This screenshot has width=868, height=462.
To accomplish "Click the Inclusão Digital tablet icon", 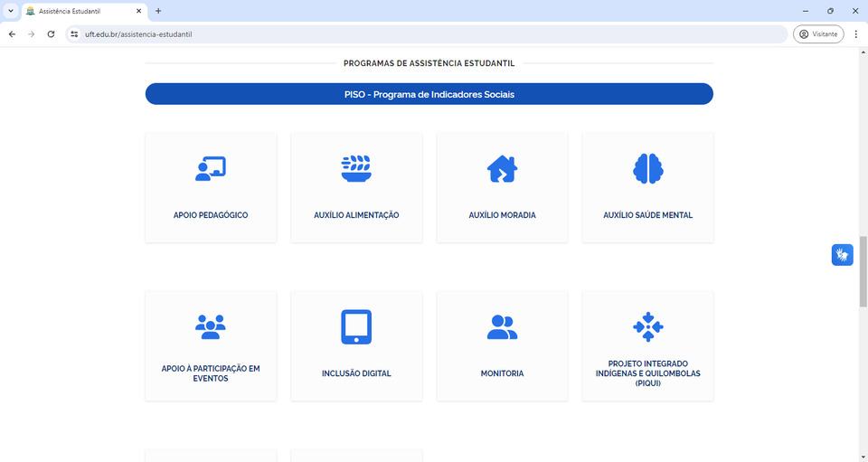I will coord(356,326).
